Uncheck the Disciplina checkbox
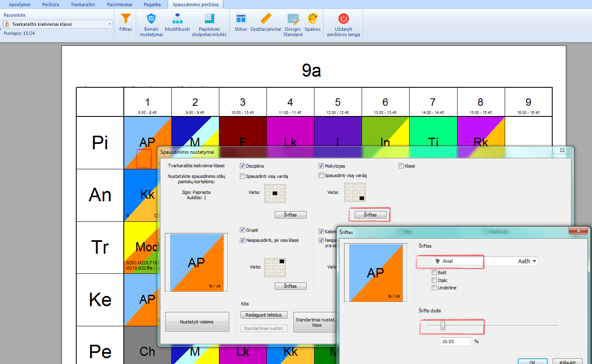 [x=242, y=166]
